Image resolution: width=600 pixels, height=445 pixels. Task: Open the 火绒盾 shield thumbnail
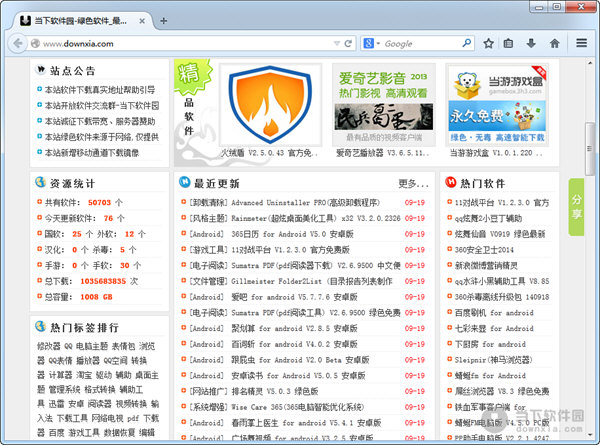pos(270,105)
